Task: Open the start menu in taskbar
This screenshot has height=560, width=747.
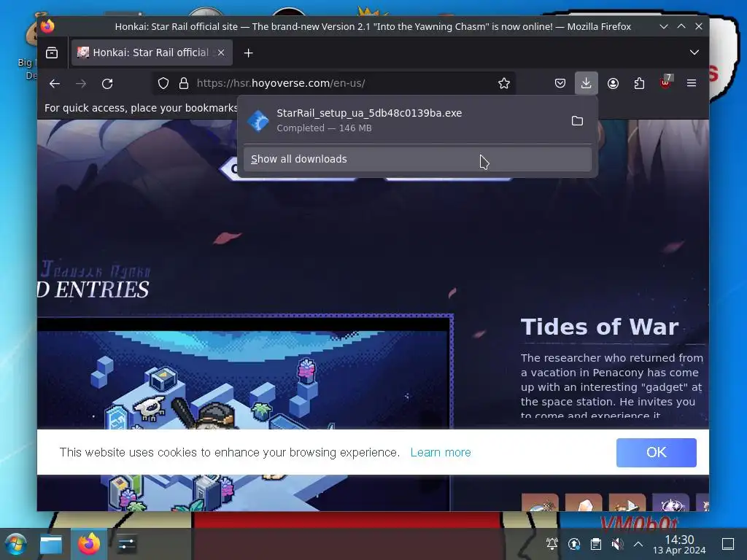Action: (x=15, y=544)
